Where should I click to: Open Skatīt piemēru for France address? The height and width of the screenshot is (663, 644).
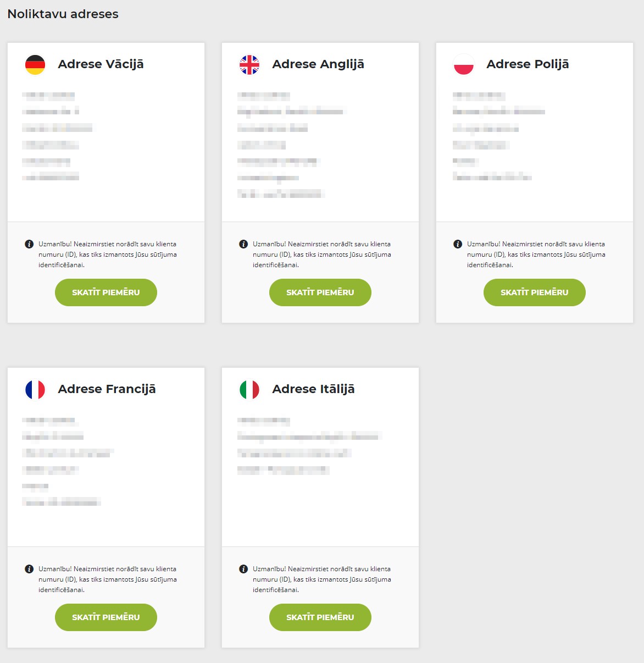click(x=106, y=617)
